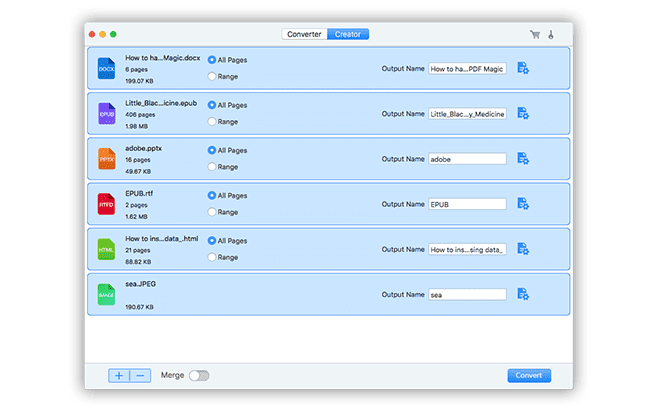
Task: Click the '190.67 KB' size label
Action: click(139, 307)
